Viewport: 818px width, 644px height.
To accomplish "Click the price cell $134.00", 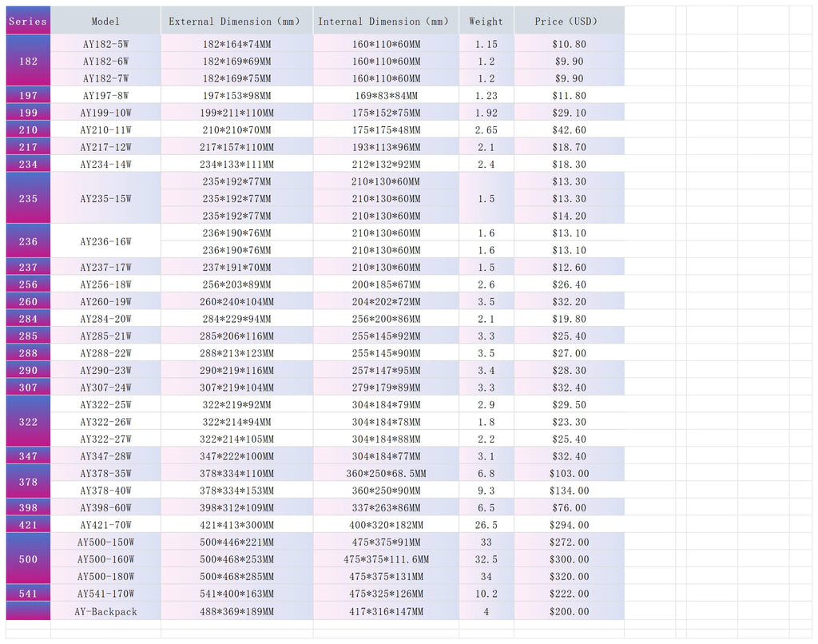I will [569, 491].
